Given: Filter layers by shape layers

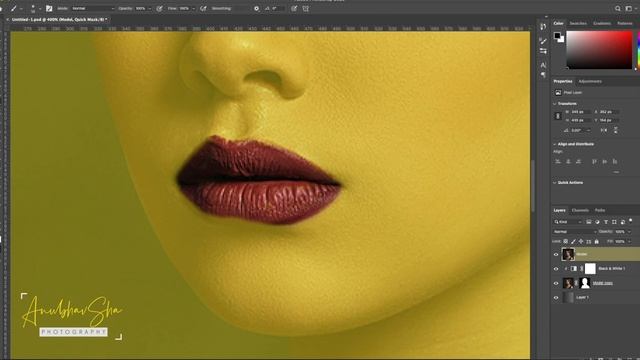Looking at the screenshot, I should coord(614,222).
